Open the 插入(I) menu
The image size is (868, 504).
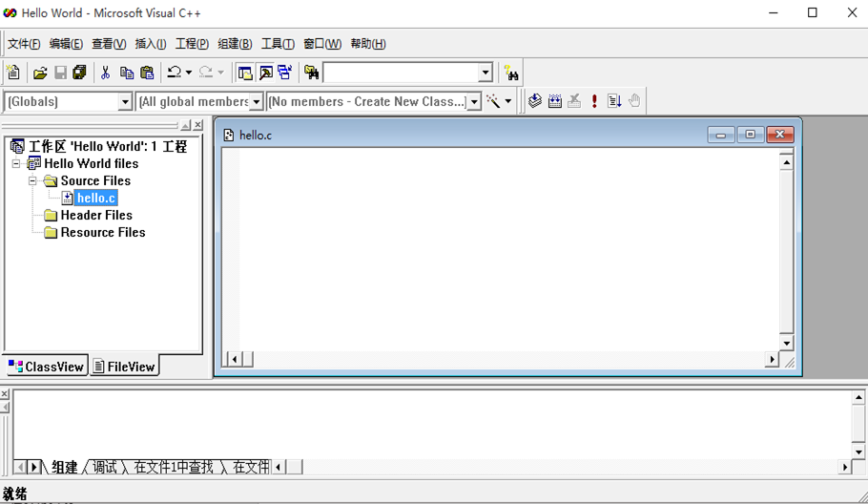pos(151,44)
